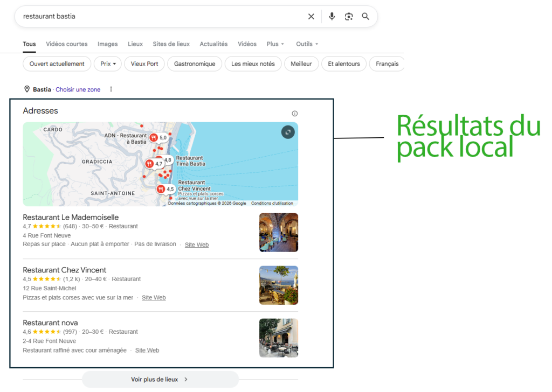Click the ADN - Restaurant à Bastia map label
This screenshot has width=552, height=392.
click(125, 138)
